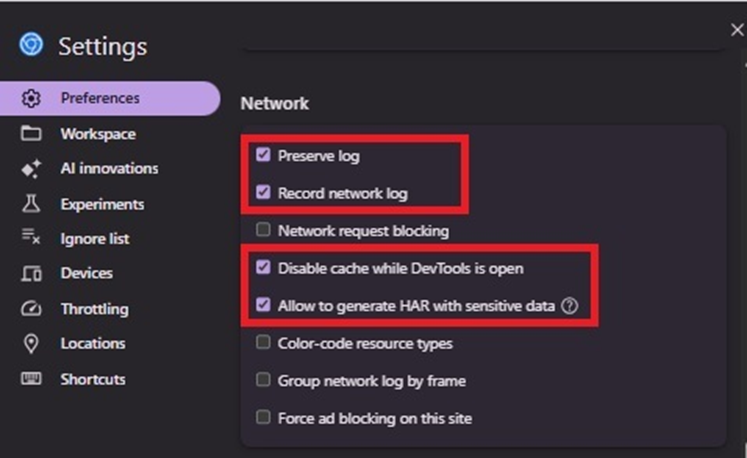Close the Settings panel
Screen dimensions: 747x458
click(737, 30)
